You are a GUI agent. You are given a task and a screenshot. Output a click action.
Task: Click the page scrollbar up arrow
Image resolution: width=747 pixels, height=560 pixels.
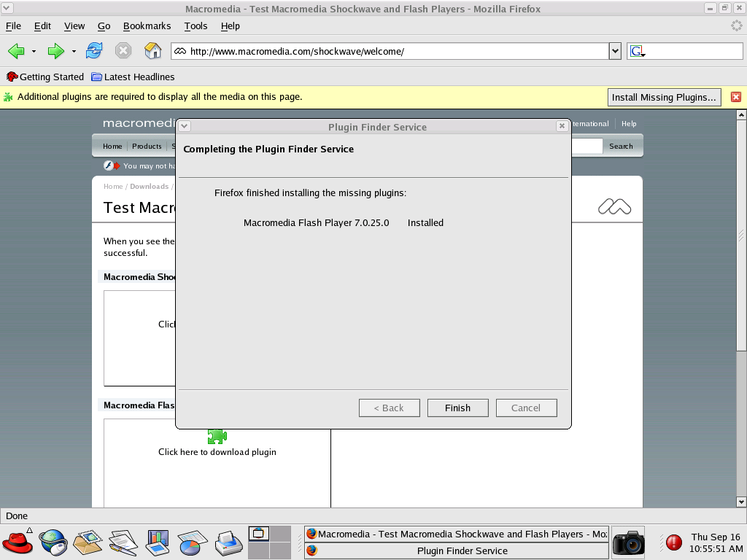coord(741,114)
